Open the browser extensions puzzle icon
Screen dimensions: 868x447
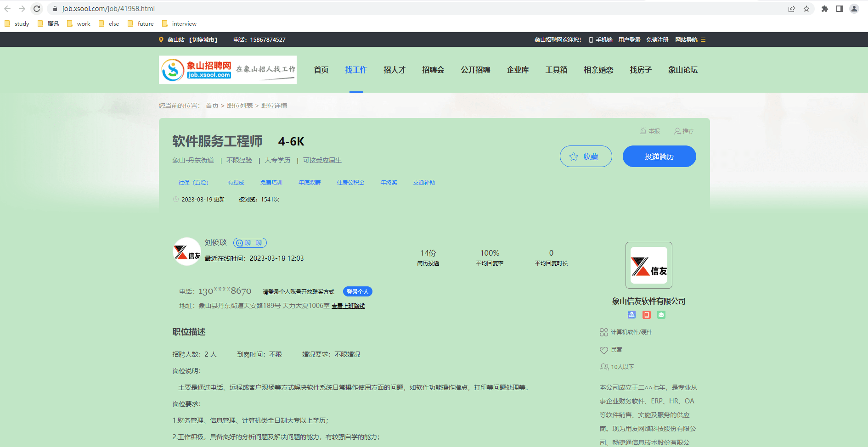[825, 9]
